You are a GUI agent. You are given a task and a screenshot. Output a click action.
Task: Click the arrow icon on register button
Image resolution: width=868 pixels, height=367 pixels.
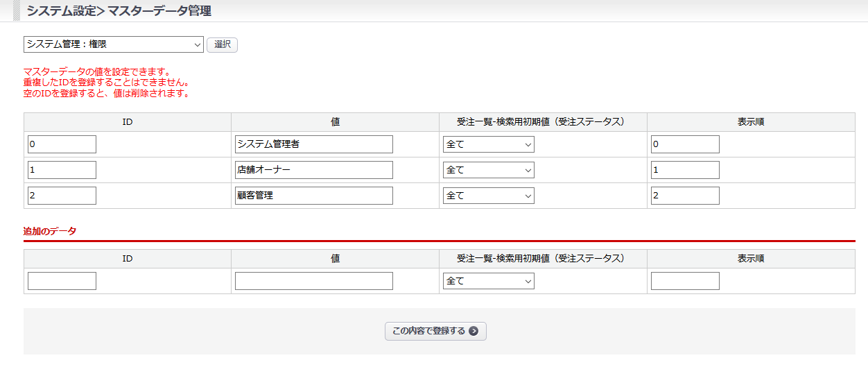474,332
